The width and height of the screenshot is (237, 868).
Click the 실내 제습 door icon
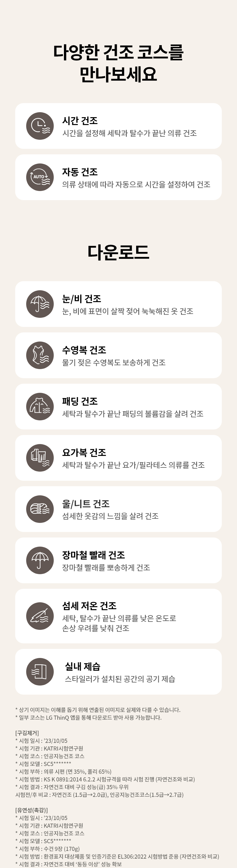(x=40, y=671)
